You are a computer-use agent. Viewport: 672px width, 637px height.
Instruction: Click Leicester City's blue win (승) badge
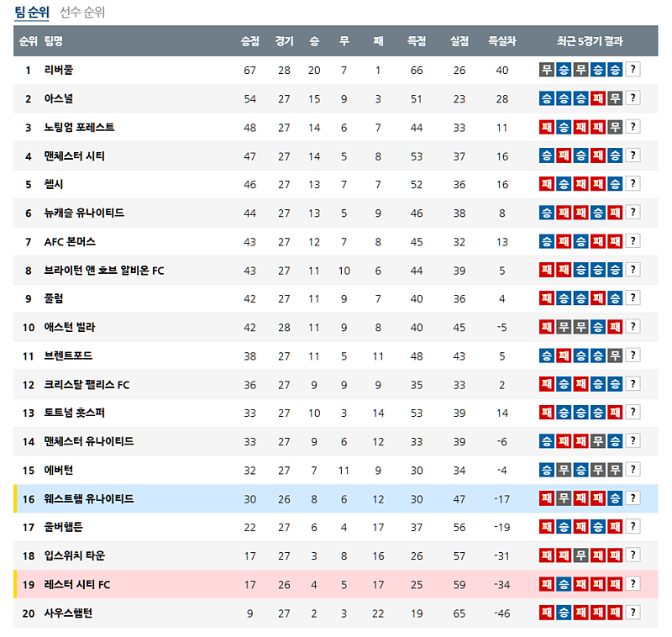(564, 584)
